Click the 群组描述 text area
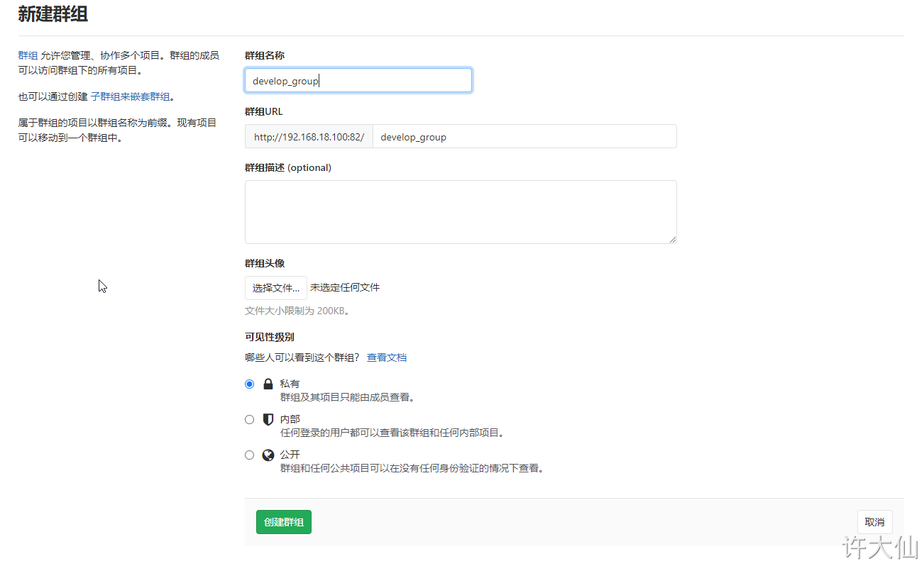This screenshot has width=924, height=566. [x=461, y=212]
